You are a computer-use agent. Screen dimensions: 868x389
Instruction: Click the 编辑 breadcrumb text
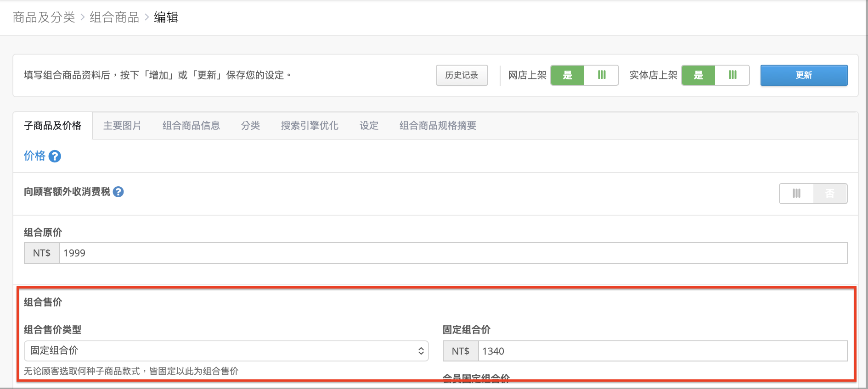(166, 17)
